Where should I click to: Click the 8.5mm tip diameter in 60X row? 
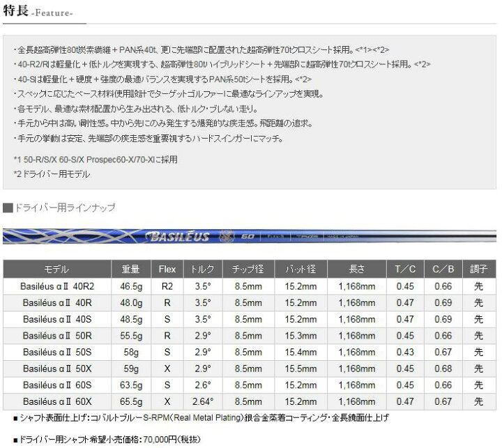tap(248, 401)
